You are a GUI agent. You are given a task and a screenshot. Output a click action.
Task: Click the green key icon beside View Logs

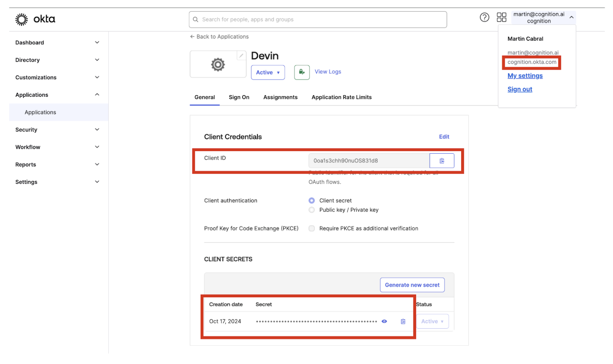point(302,72)
